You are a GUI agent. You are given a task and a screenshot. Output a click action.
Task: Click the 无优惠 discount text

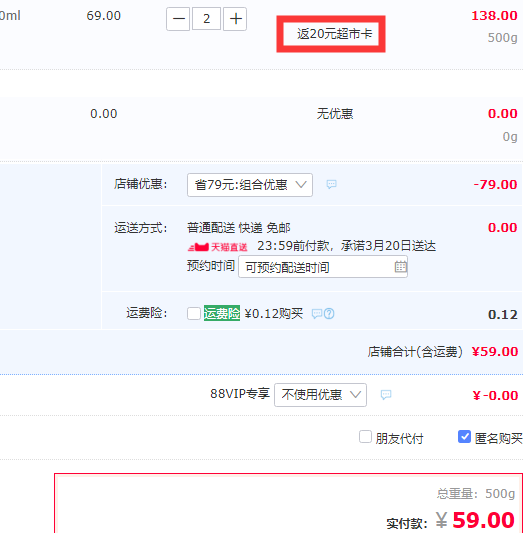click(x=335, y=114)
